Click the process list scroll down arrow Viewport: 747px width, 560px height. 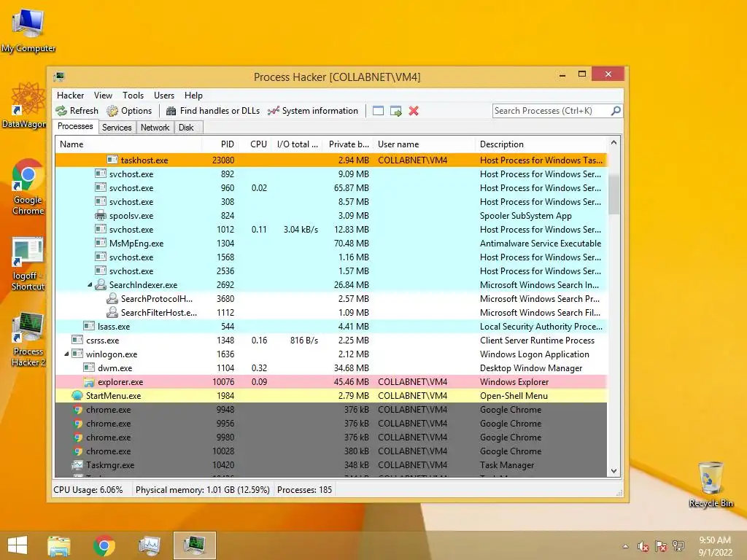point(614,471)
